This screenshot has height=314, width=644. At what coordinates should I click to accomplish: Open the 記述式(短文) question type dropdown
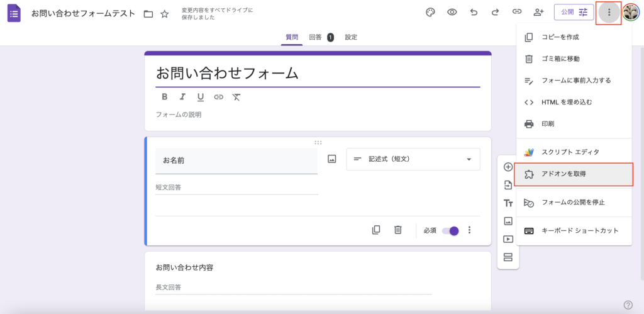[x=413, y=159]
